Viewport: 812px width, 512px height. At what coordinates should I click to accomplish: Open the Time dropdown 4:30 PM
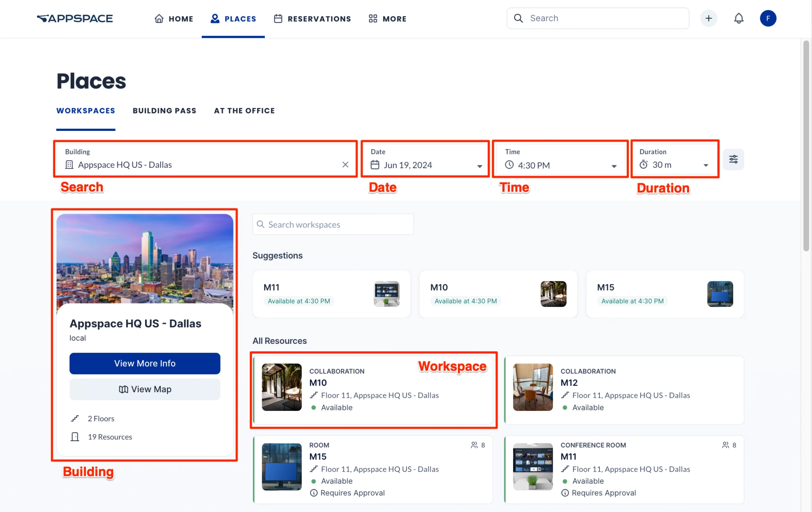tap(560, 159)
